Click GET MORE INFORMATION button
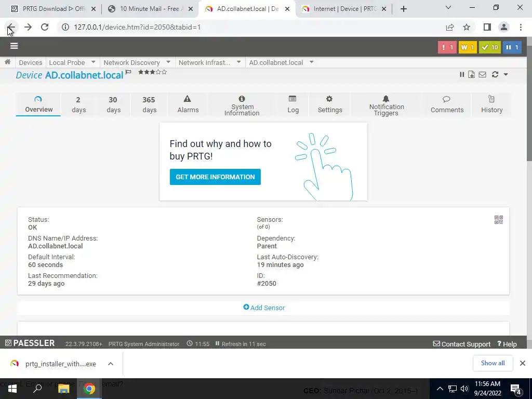This screenshot has height=399, width=532. click(x=215, y=177)
